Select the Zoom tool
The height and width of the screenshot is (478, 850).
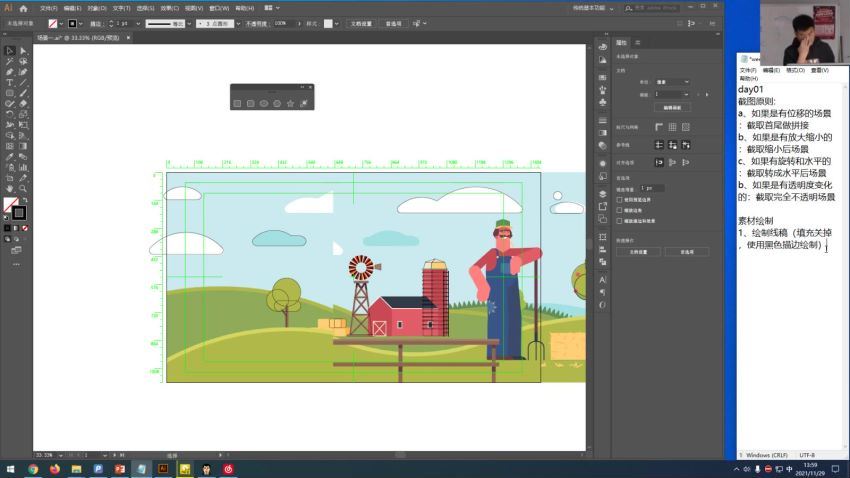[x=23, y=189]
